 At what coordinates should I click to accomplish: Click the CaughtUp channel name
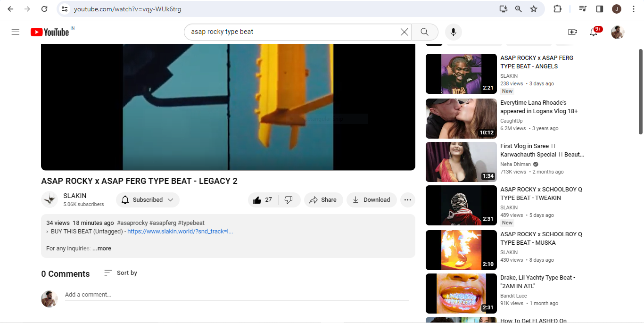coord(512,121)
